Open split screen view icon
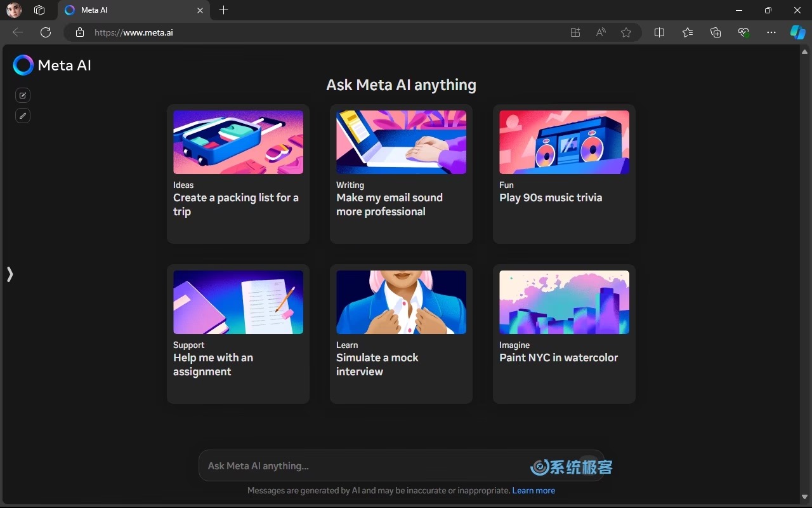Viewport: 812px width, 508px height. coord(659,32)
